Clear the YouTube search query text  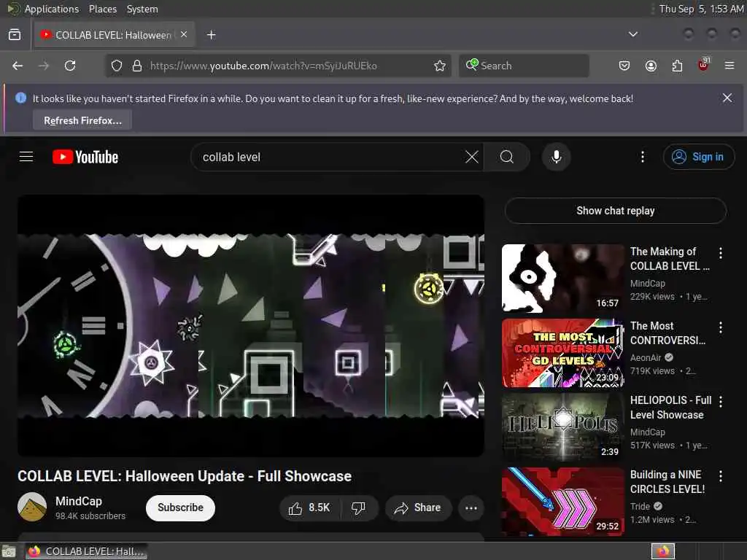tap(472, 157)
